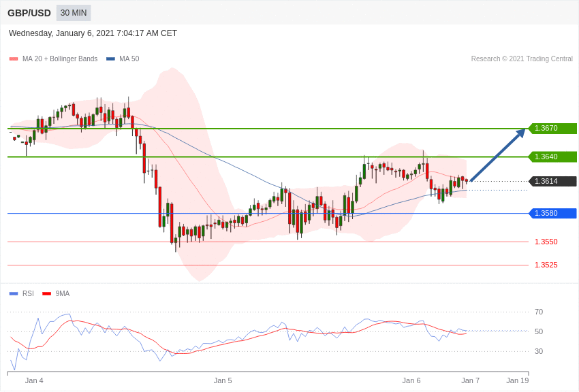The image size is (579, 392).
Task: Click the Jan 19 date axis label
Action: coord(518,380)
